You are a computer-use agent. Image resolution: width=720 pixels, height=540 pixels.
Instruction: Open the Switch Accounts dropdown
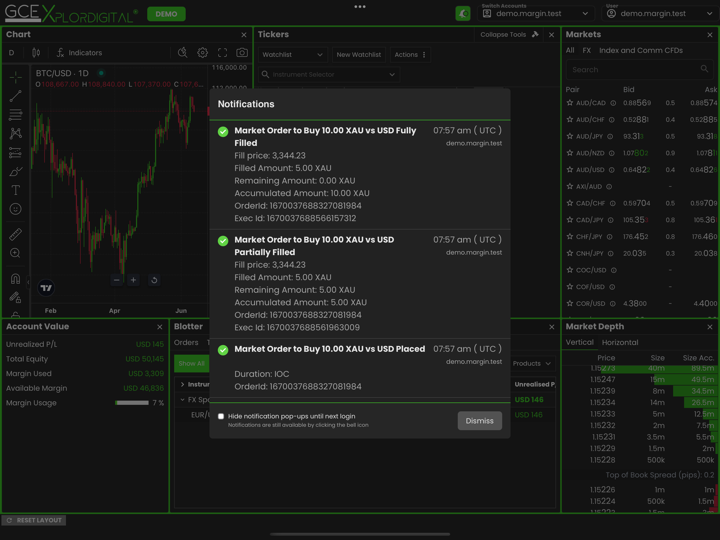(x=535, y=14)
